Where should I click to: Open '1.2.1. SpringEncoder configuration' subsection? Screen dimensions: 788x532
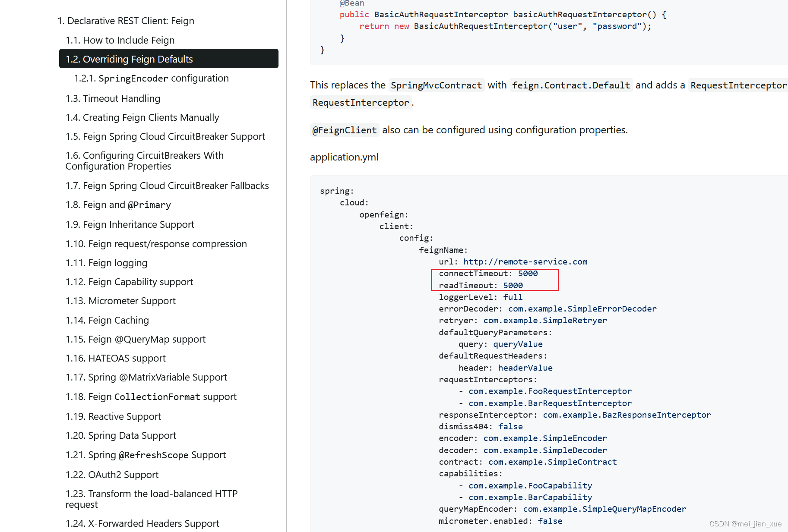pos(151,79)
